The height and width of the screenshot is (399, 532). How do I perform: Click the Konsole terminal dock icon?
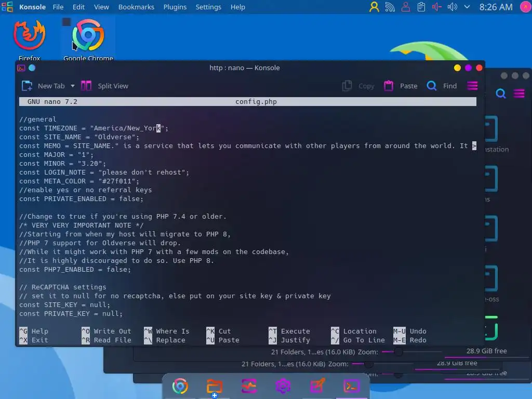click(352, 386)
